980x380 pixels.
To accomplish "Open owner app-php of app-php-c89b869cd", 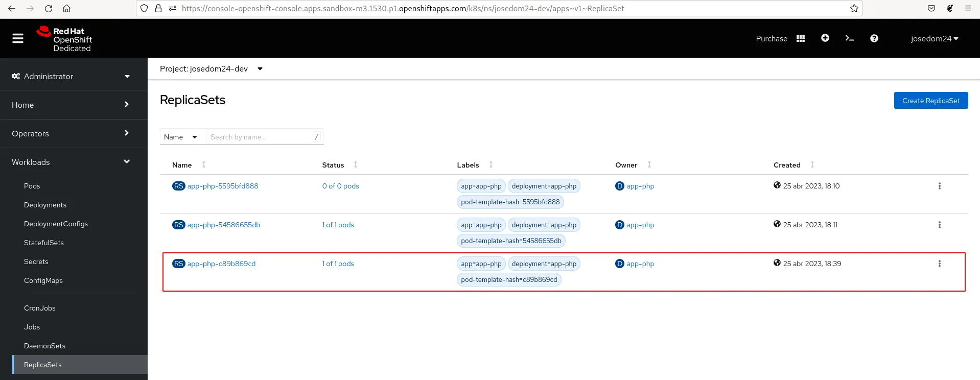I will 640,264.
